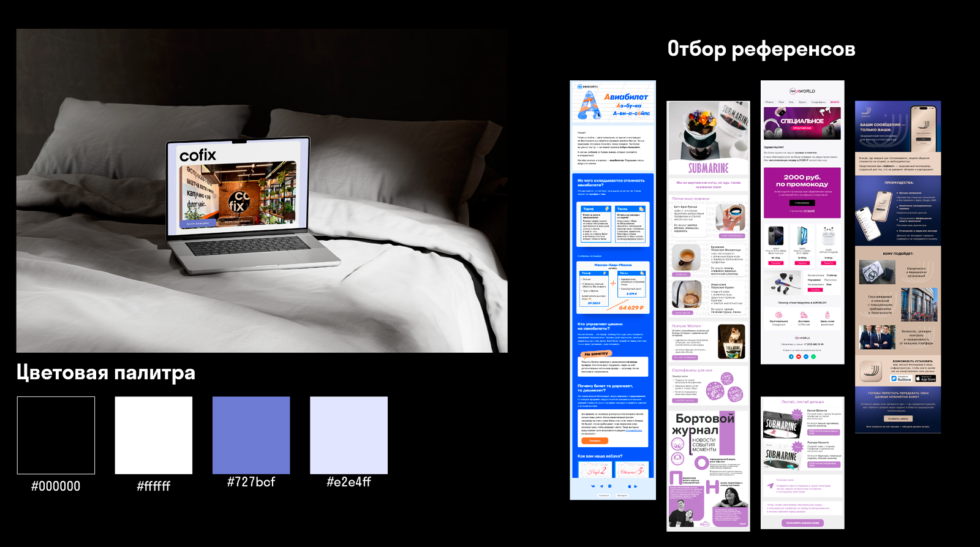Click the 'Оставить заявку' button in dark email
The image size is (980, 547).
coord(898,418)
